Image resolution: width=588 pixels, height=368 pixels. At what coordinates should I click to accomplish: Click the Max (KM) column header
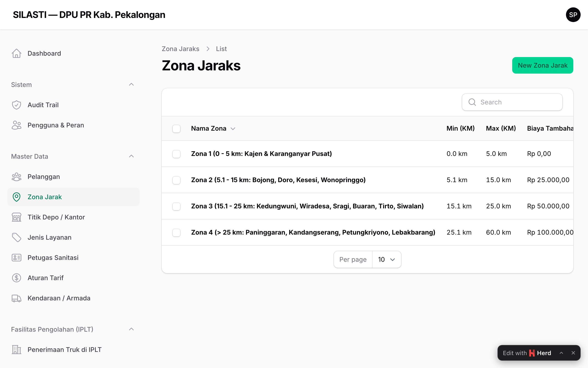[x=500, y=129]
